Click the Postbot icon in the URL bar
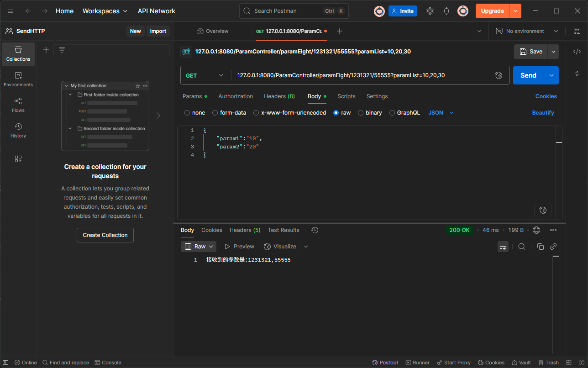The height and width of the screenshot is (368, 588). pyautogui.click(x=499, y=75)
